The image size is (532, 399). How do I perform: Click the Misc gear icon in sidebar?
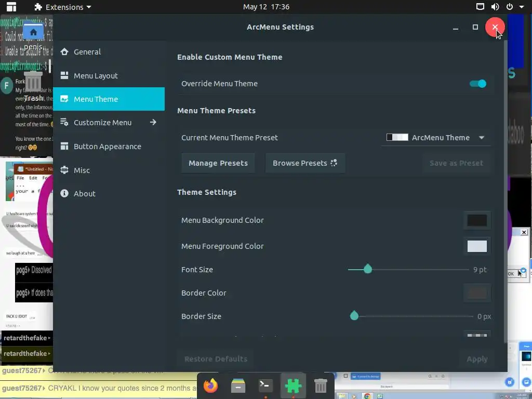point(64,170)
